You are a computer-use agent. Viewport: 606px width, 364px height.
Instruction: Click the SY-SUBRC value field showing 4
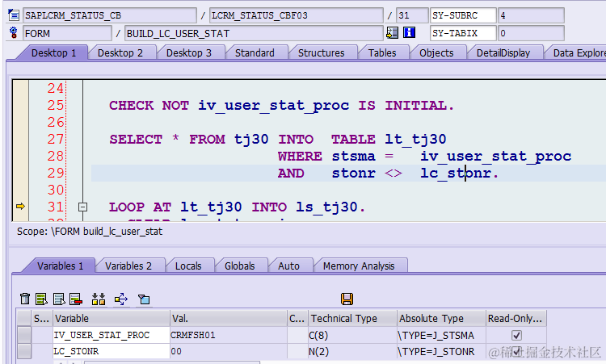point(531,15)
